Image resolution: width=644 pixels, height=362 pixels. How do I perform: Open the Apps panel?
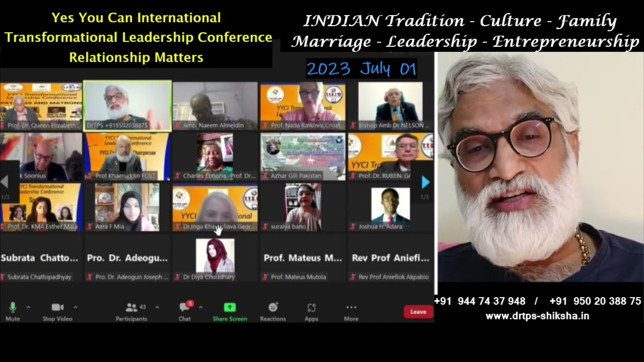pos(311,311)
